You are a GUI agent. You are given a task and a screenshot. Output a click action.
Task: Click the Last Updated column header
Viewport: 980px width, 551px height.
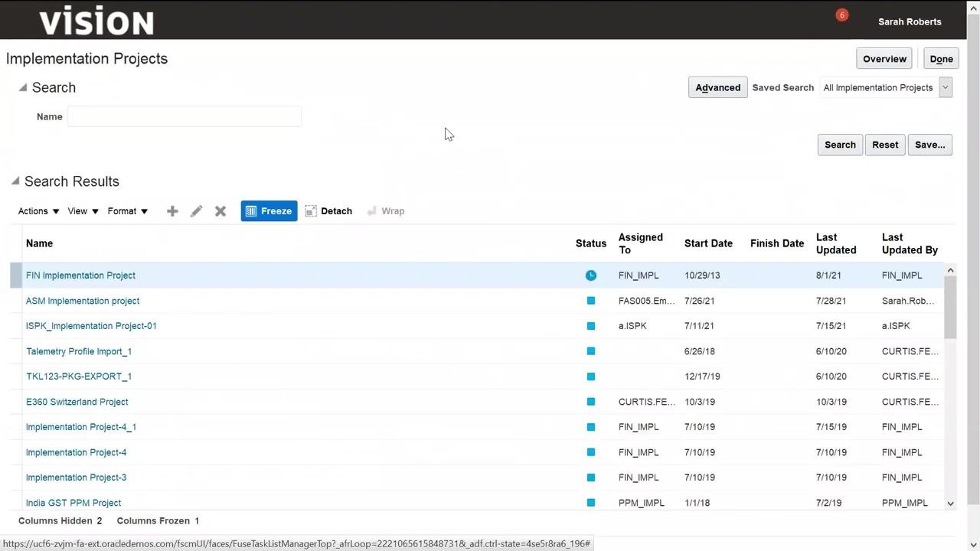[836, 243]
